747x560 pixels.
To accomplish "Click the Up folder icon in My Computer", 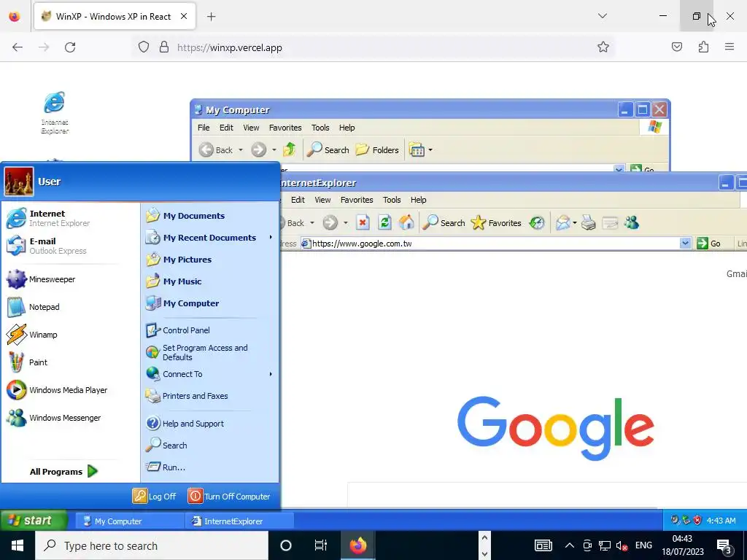I will pyautogui.click(x=289, y=149).
